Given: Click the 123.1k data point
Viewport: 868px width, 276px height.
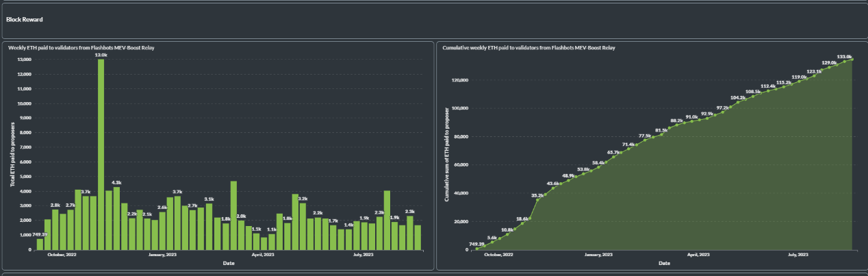Looking at the screenshot, I should pos(814,76).
